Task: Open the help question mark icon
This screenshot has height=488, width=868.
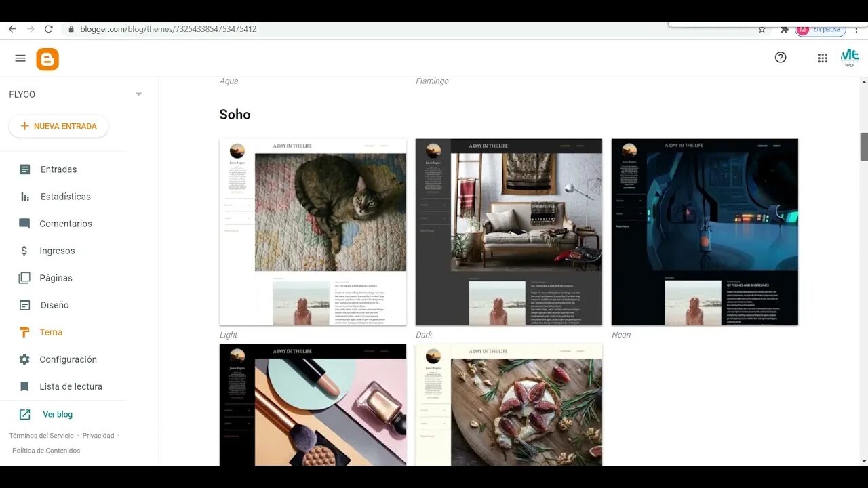Action: (x=781, y=58)
